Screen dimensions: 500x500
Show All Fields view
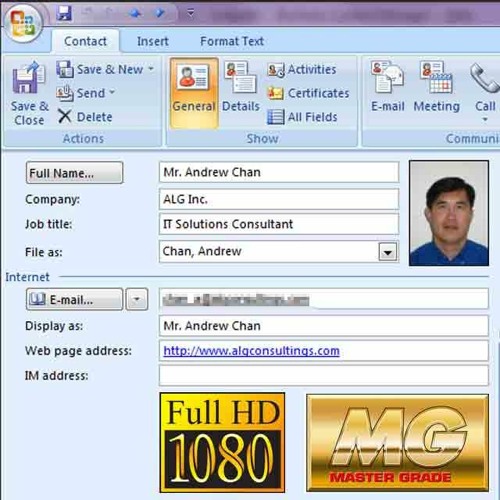pyautogui.click(x=302, y=117)
